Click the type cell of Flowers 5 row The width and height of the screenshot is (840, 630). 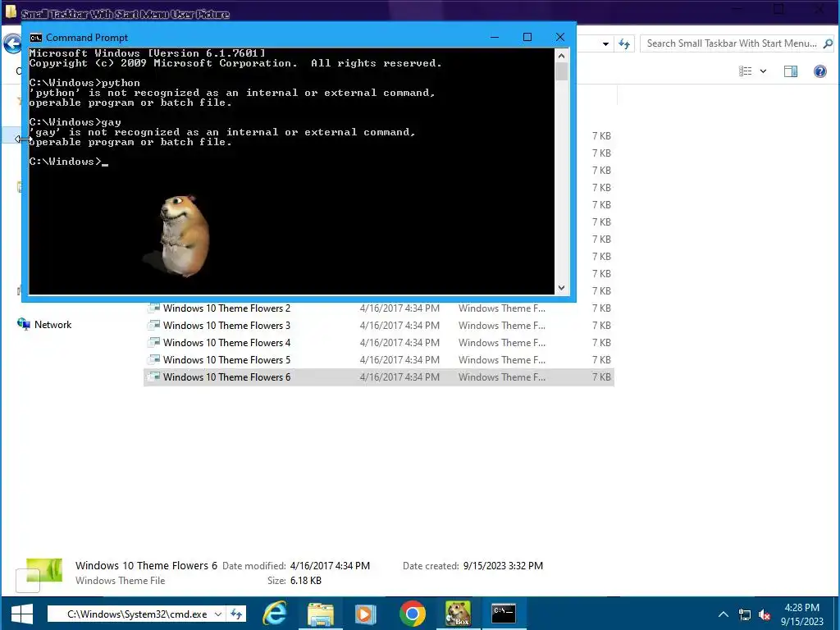[502, 359]
